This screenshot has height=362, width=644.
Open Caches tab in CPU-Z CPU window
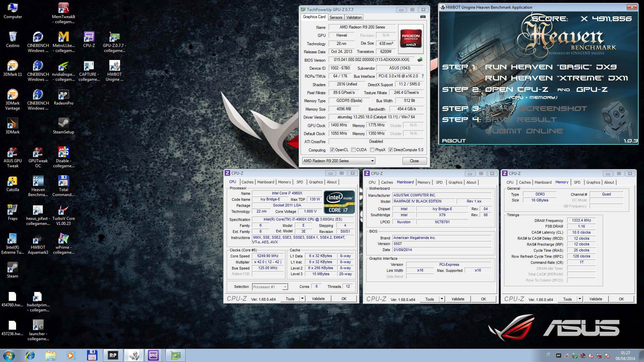(248, 182)
